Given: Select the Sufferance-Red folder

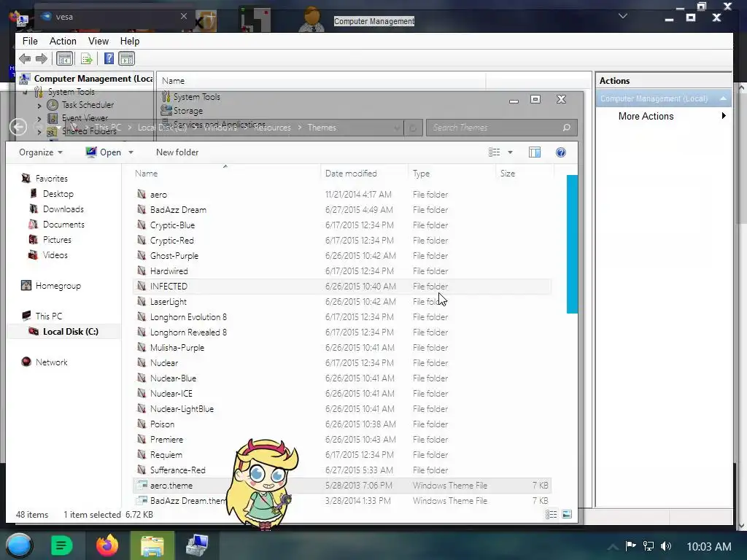Looking at the screenshot, I should 178,470.
